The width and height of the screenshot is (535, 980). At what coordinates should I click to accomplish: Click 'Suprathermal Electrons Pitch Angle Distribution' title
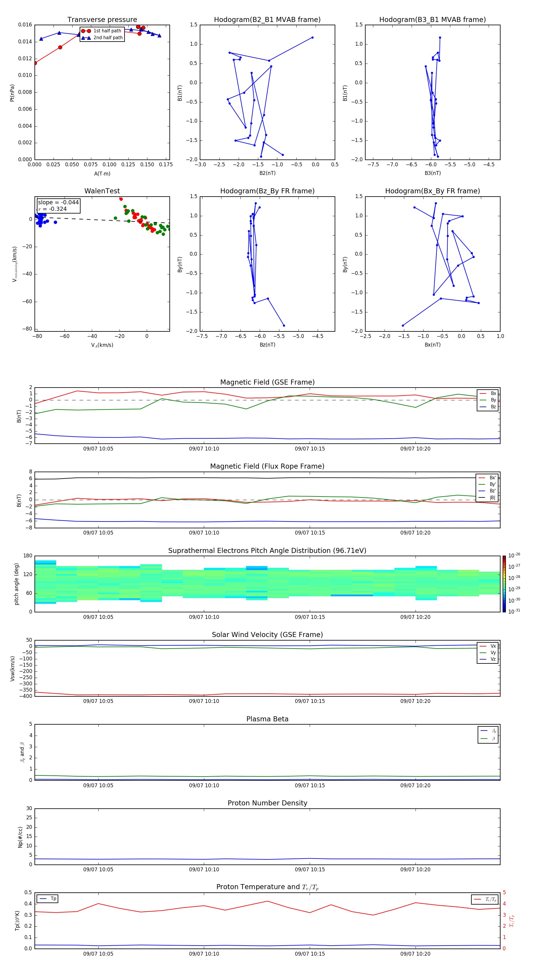[x=267, y=551]
